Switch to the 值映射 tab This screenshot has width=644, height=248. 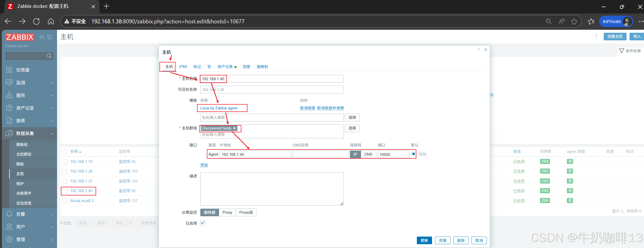(262, 67)
